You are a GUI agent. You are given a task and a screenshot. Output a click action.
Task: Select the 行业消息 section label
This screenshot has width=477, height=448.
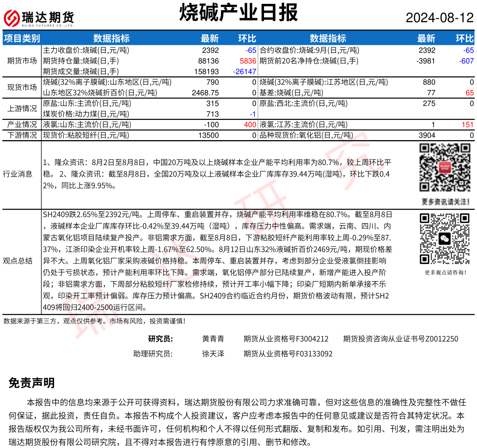18,174
